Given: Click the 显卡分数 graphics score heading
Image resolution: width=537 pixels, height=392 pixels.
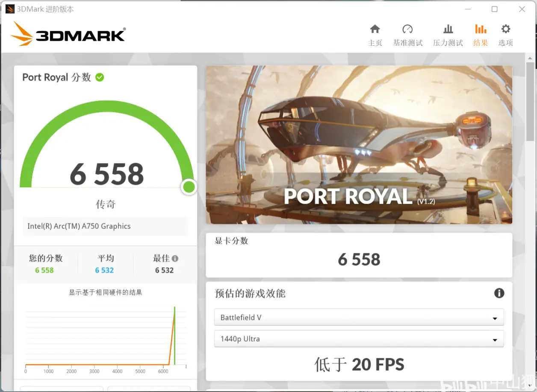Looking at the screenshot, I should tap(231, 241).
